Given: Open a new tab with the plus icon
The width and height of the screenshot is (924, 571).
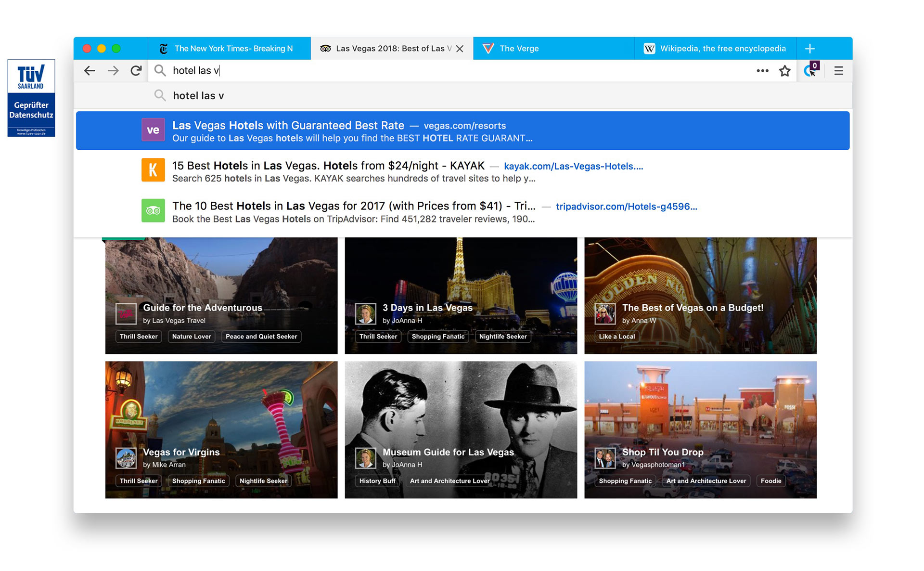Looking at the screenshot, I should [810, 49].
